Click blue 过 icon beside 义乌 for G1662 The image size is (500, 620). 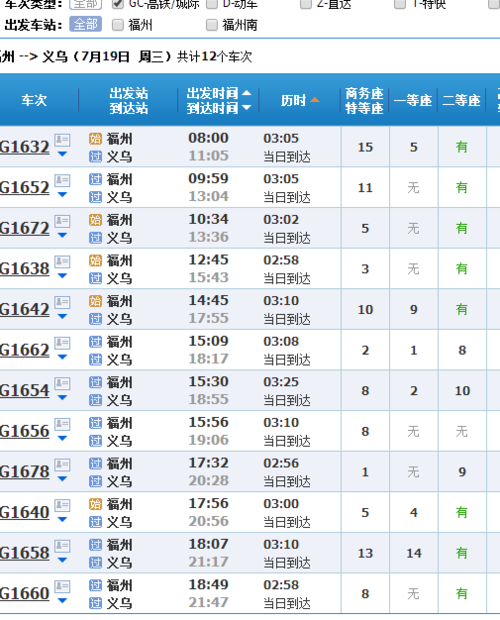95,360
